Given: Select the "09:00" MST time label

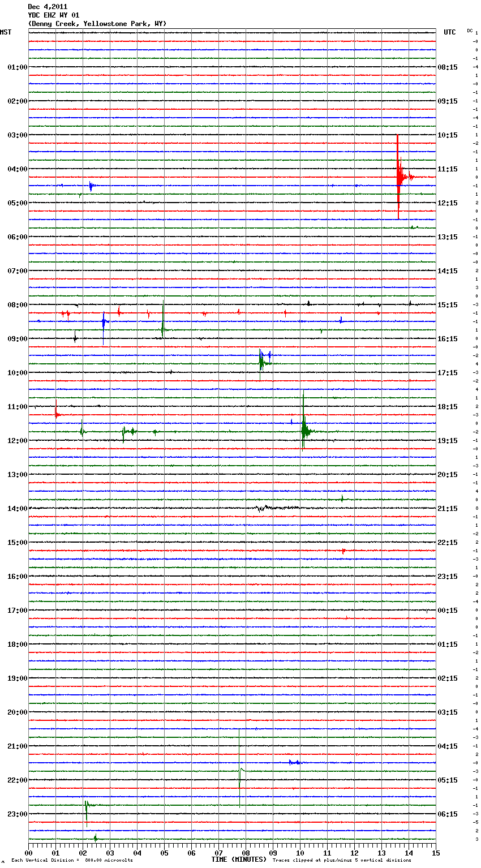Looking at the screenshot, I should coord(18,339).
